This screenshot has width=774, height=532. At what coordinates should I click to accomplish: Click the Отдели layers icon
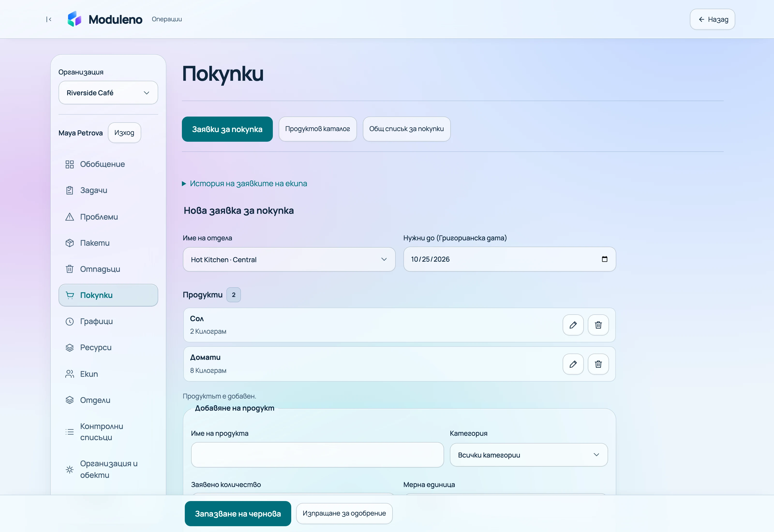click(69, 400)
